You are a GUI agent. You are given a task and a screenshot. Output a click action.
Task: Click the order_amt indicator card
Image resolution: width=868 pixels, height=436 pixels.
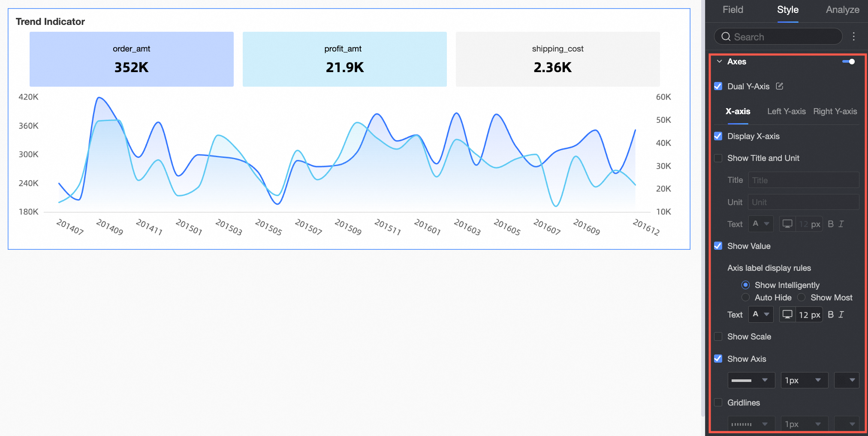[132, 59]
